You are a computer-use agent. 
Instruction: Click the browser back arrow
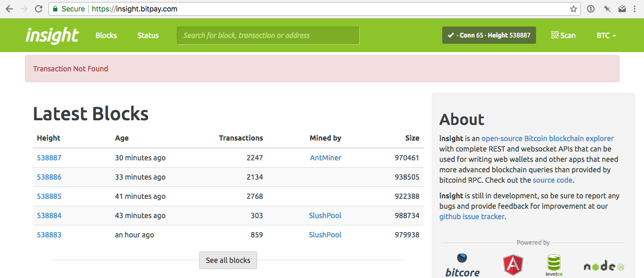[9, 9]
